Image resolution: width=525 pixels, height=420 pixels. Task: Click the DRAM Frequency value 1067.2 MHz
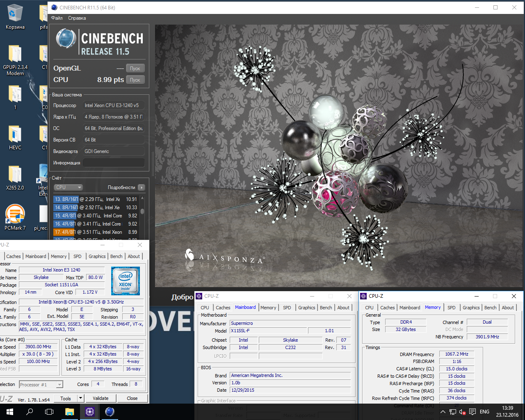tap(457, 354)
